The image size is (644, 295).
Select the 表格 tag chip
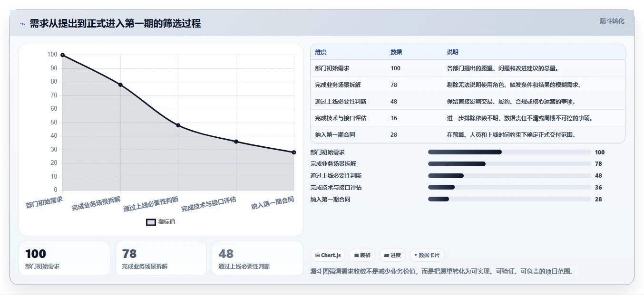[x=362, y=255]
